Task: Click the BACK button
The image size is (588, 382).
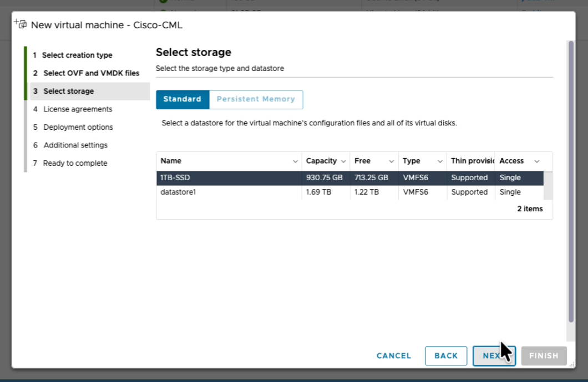Action: pos(446,356)
